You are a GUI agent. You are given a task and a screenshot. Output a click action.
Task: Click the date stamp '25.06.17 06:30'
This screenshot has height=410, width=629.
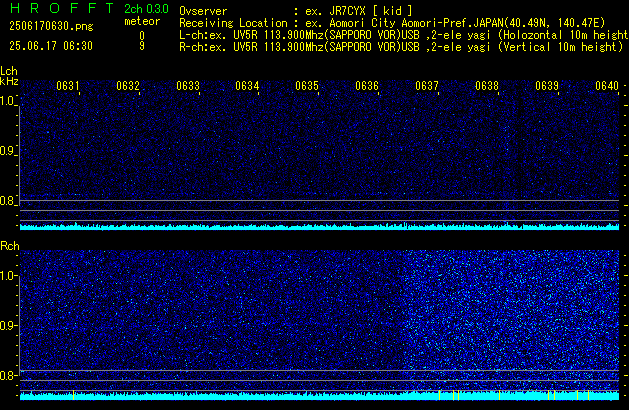(x=51, y=46)
